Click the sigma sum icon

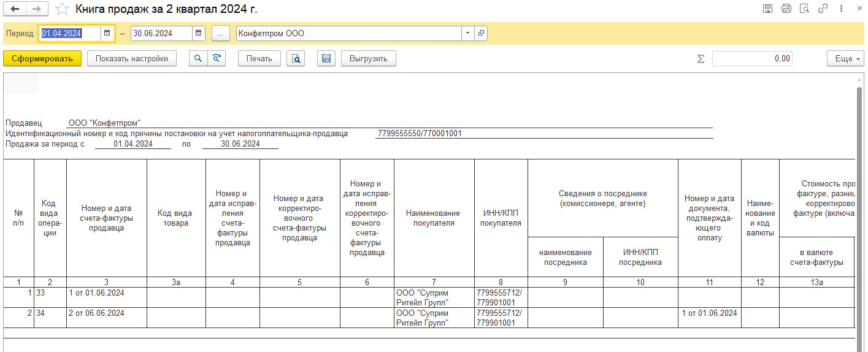coord(701,59)
